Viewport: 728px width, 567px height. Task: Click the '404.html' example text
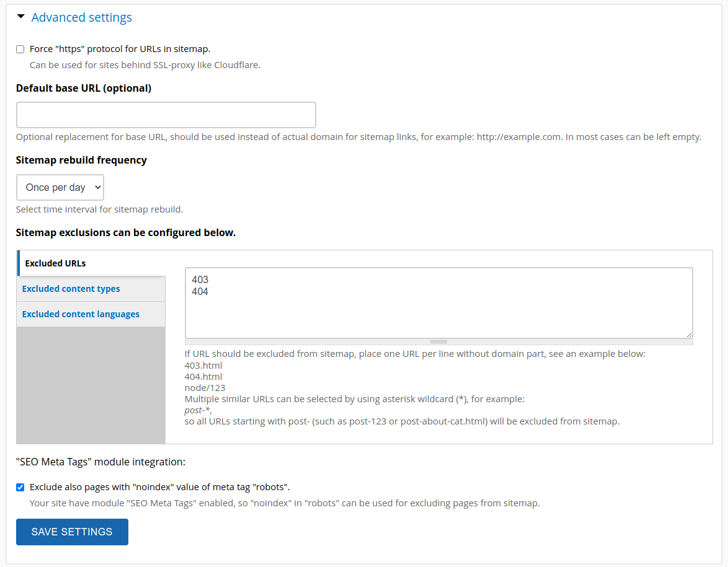(203, 377)
